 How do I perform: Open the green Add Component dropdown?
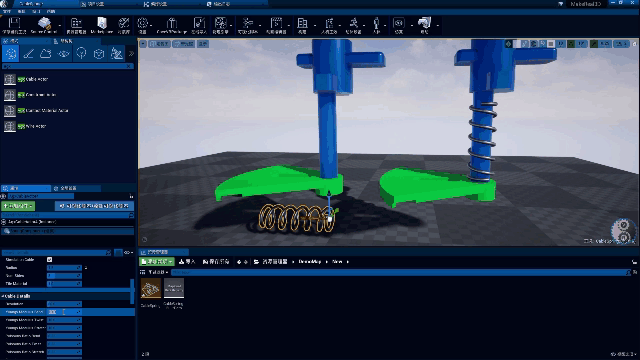[x=18, y=206]
